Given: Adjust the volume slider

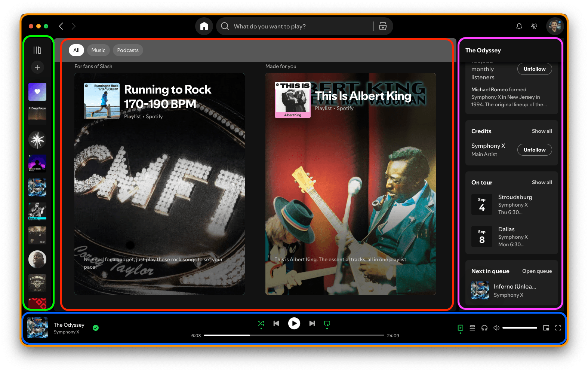Looking at the screenshot, I should 520,328.
